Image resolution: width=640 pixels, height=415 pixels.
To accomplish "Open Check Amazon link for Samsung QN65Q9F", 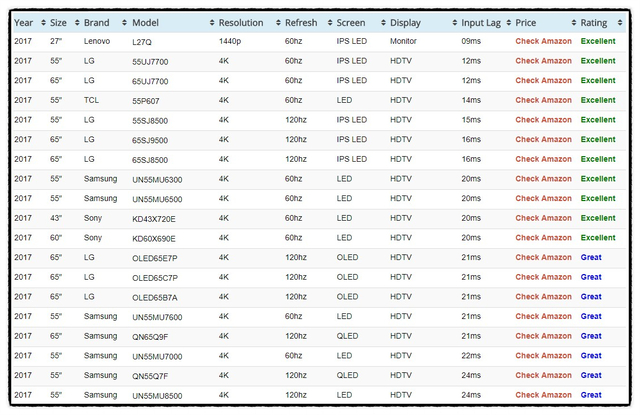I will coord(543,336).
